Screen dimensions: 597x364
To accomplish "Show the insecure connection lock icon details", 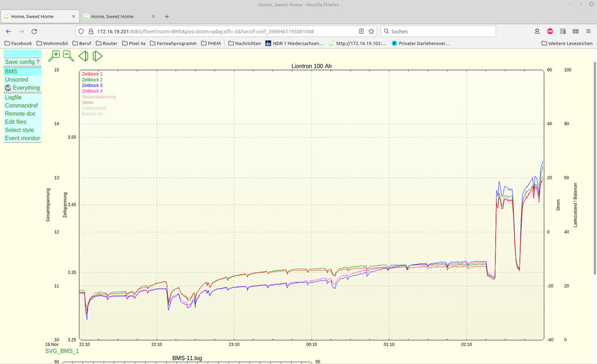I will (x=90, y=31).
